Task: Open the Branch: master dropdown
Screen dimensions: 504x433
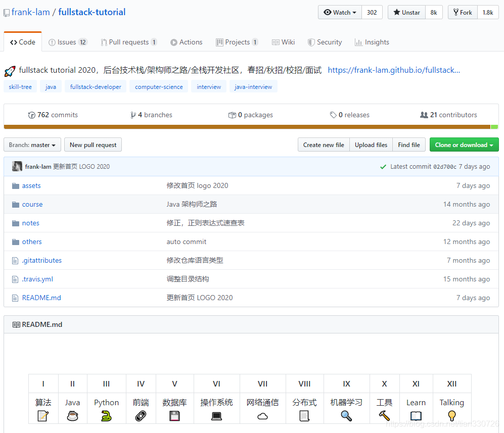Action: [x=32, y=145]
